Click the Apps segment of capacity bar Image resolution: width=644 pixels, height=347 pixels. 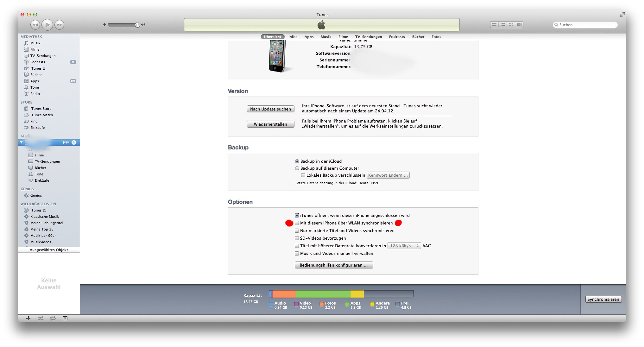coord(323,294)
